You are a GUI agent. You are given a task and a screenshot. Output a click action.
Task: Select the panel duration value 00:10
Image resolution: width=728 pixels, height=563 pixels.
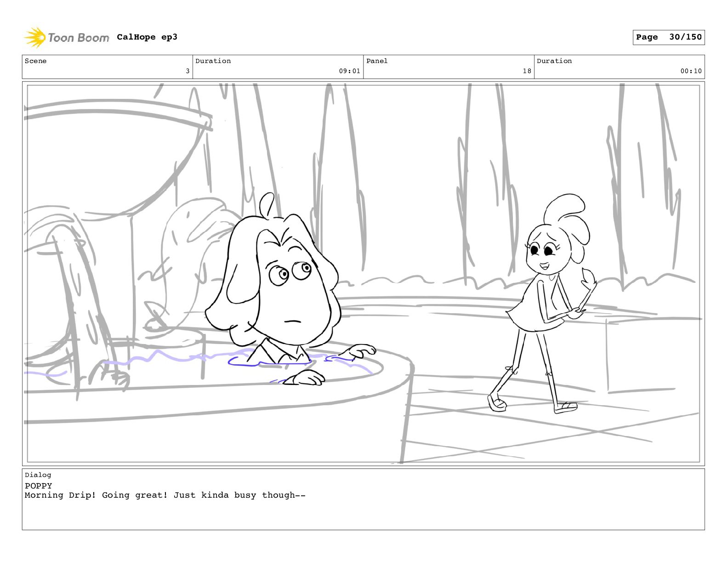click(691, 71)
